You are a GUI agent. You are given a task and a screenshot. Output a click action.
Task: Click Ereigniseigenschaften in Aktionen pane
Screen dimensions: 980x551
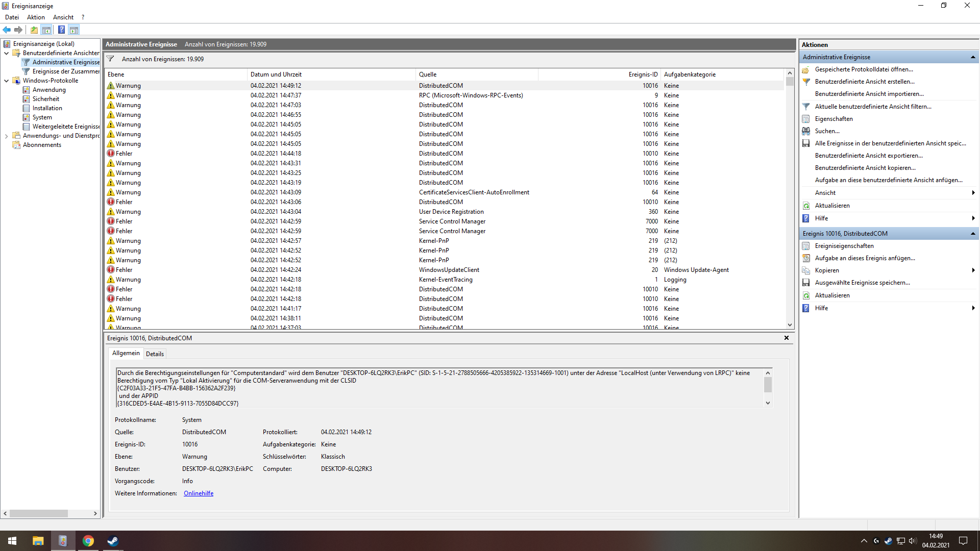[x=844, y=246]
